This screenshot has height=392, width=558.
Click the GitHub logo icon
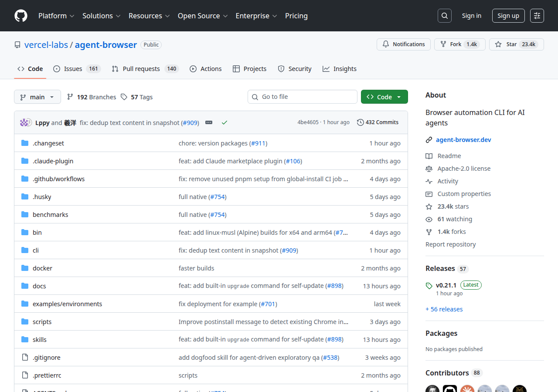(x=20, y=16)
